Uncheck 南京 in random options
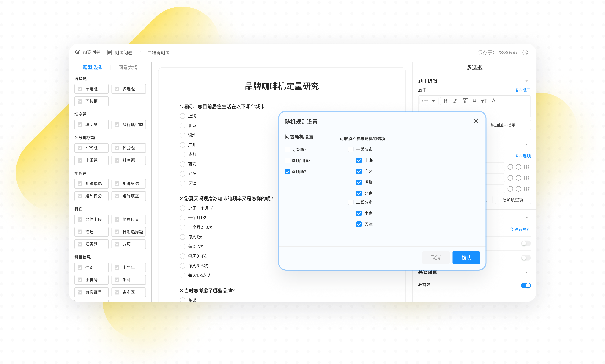 pyautogui.click(x=359, y=213)
